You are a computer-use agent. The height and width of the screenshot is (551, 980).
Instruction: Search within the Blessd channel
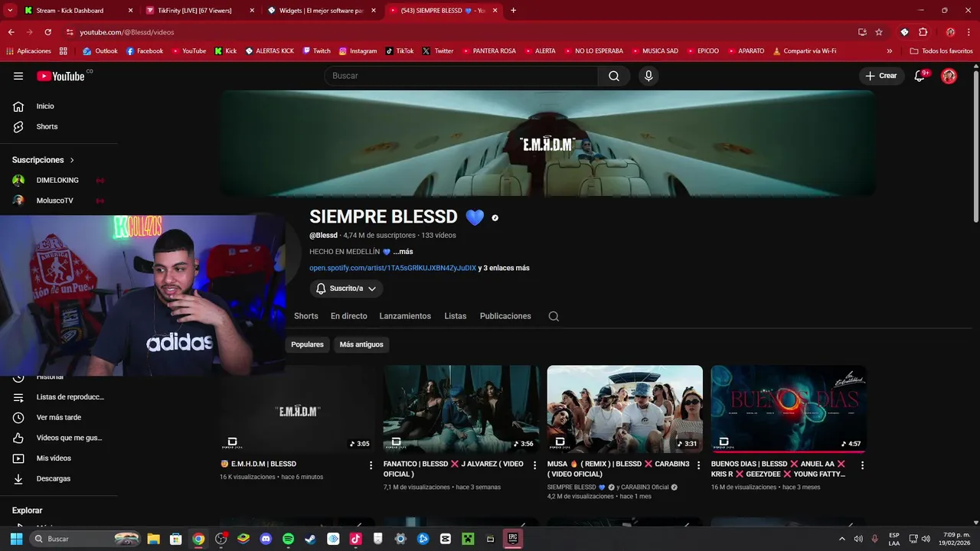[x=554, y=316]
